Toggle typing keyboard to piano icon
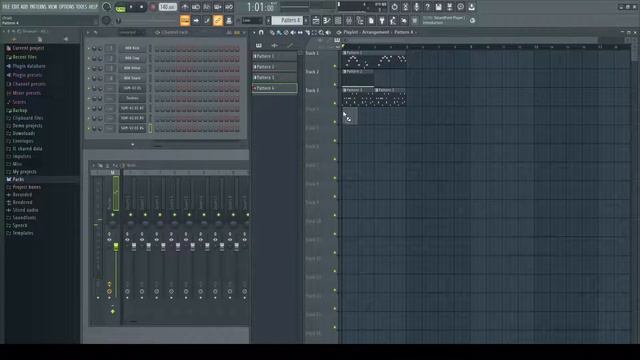The image size is (640, 360). tap(185, 20)
